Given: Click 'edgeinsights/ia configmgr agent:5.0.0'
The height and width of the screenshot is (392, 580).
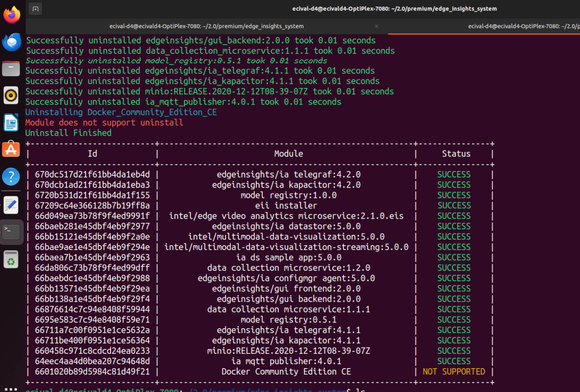Looking at the screenshot, I should [286, 278].
